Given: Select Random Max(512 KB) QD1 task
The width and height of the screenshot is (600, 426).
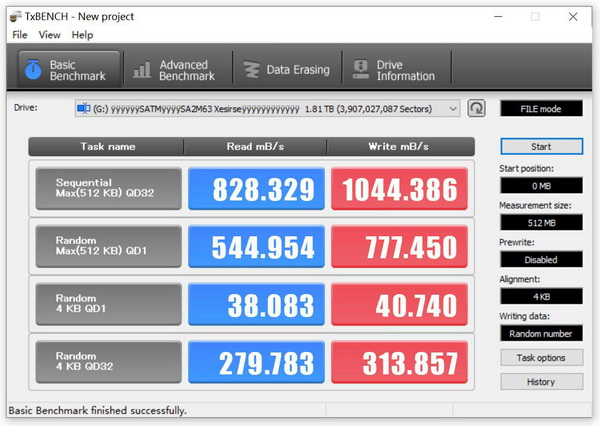Looking at the screenshot, I should pyautogui.click(x=109, y=246).
